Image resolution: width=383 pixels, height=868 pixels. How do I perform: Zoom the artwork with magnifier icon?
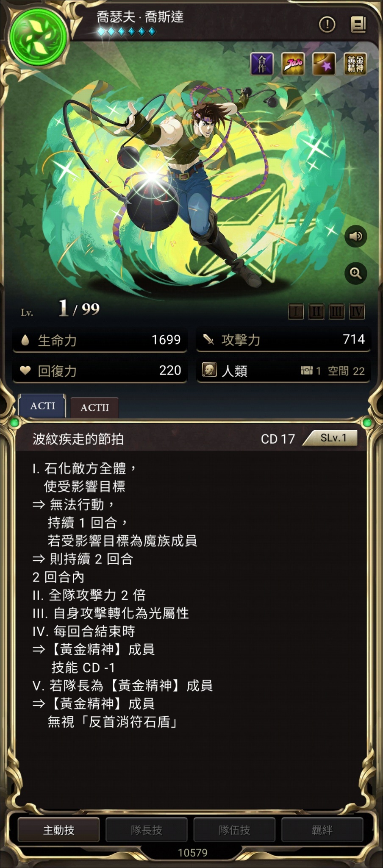(x=355, y=273)
